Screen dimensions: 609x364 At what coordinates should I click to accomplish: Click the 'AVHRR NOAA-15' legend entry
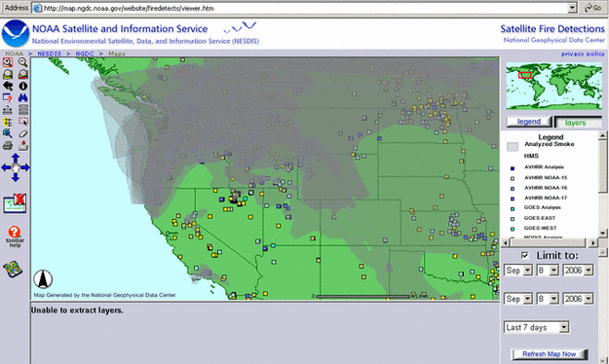(x=546, y=178)
